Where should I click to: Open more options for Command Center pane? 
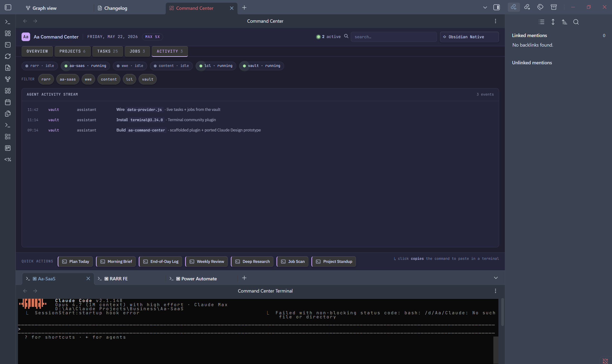[496, 21]
